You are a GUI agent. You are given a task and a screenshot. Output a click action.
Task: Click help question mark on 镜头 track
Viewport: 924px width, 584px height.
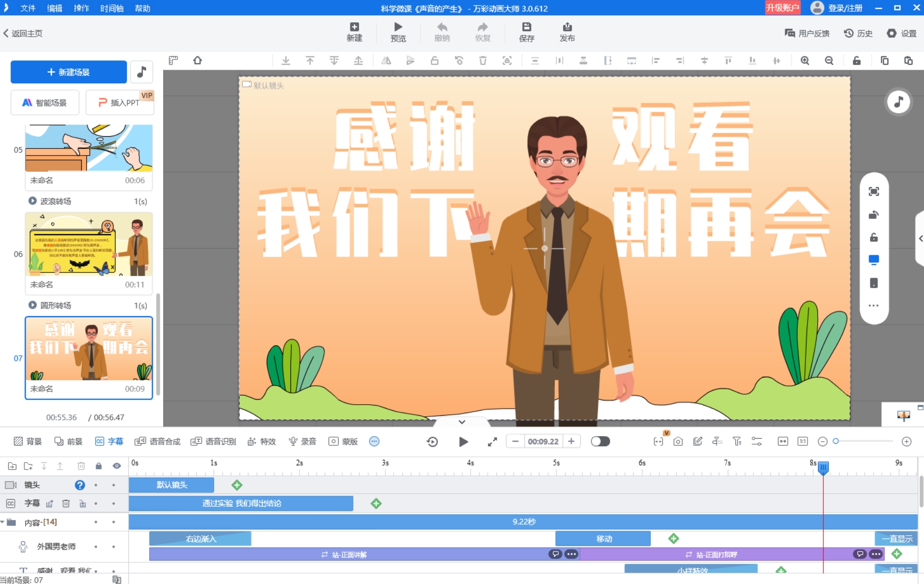[x=80, y=485]
